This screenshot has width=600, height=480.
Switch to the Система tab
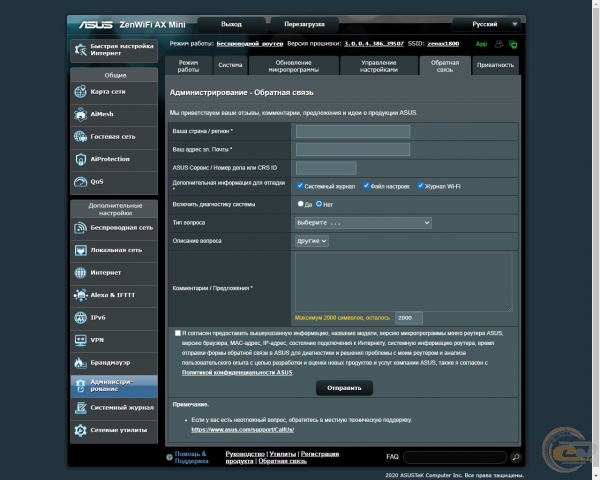pyautogui.click(x=230, y=66)
